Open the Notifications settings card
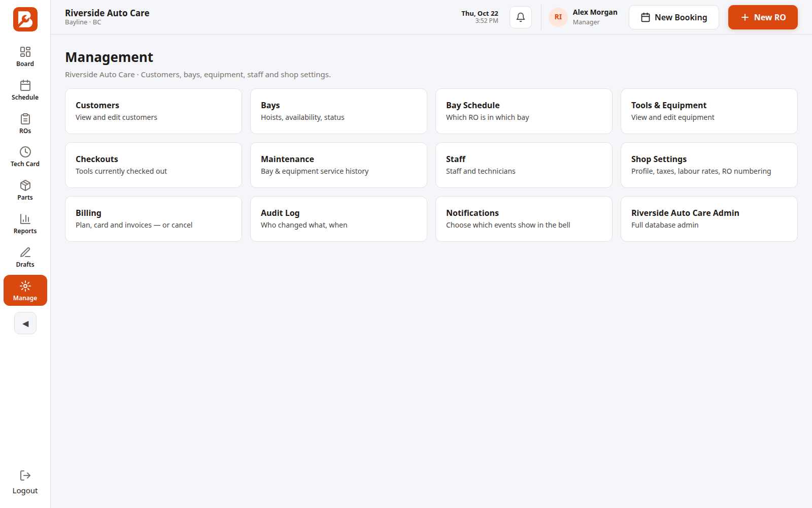812x508 pixels. tap(524, 219)
